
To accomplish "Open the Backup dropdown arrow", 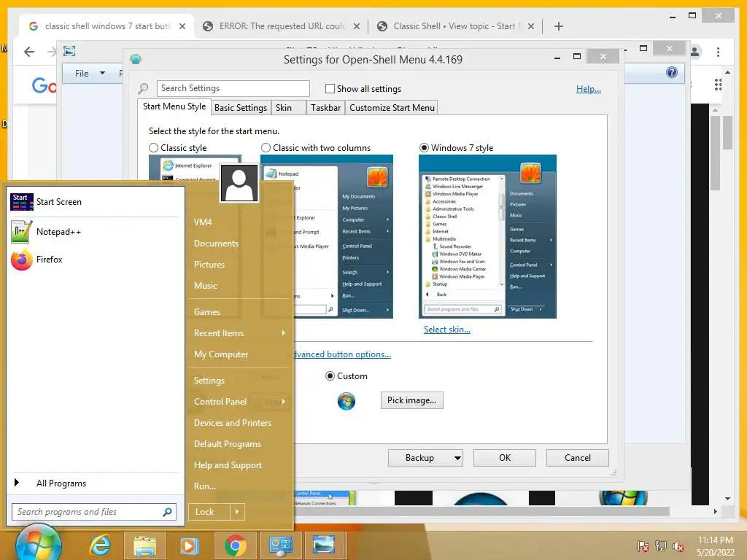I will [457, 458].
